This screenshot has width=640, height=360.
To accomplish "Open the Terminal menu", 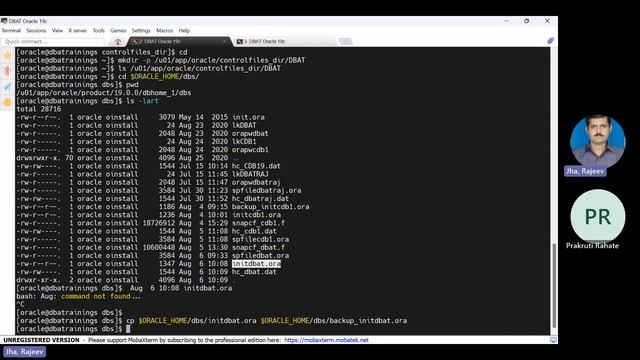I will pyautogui.click(x=11, y=31).
